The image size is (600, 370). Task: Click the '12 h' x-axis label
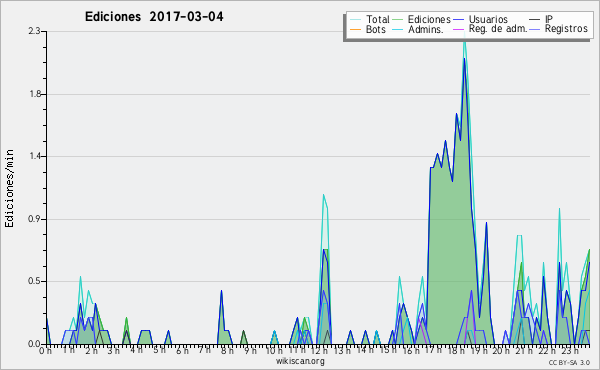319,351
